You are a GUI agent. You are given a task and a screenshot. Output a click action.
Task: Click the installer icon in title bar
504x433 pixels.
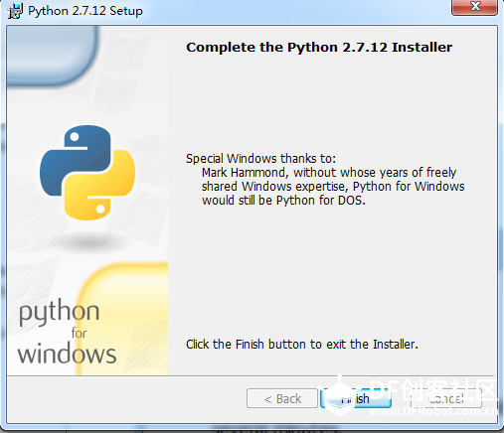[x=15, y=11]
